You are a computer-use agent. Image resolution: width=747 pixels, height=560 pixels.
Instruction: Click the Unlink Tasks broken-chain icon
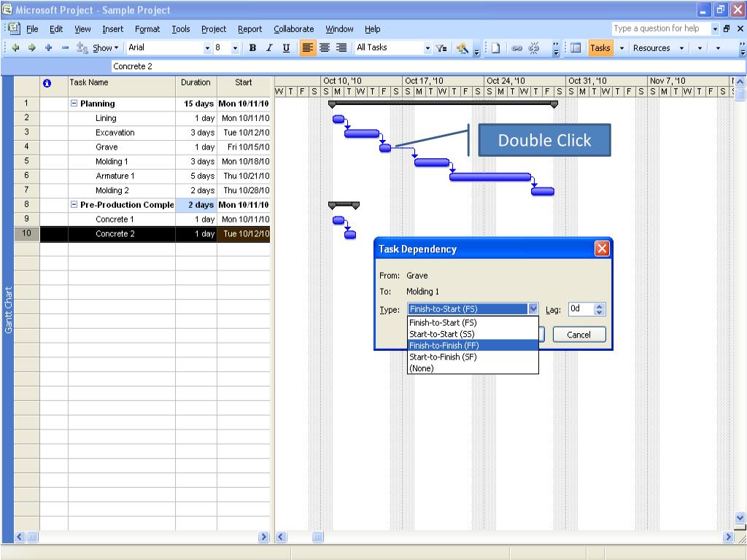pyautogui.click(x=533, y=47)
